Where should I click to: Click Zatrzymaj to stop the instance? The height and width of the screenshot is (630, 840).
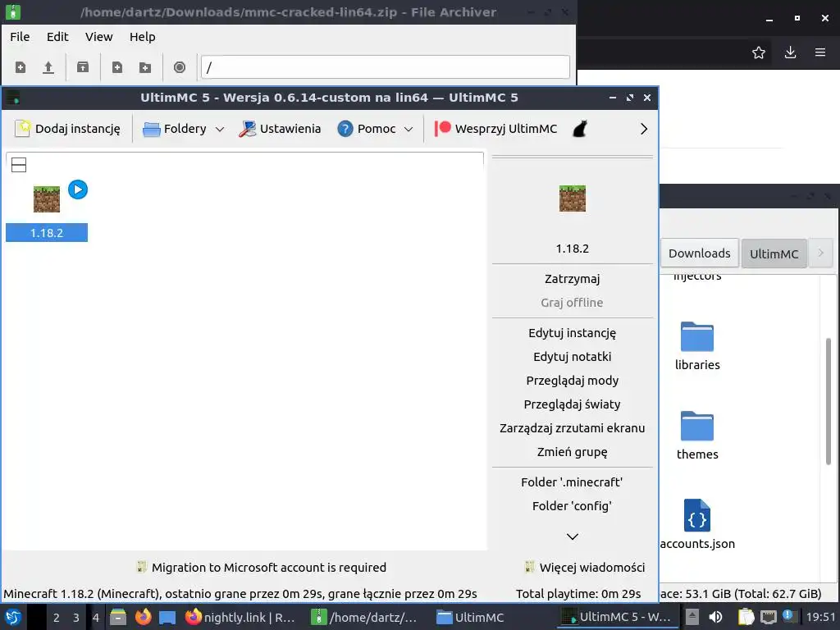click(x=572, y=279)
